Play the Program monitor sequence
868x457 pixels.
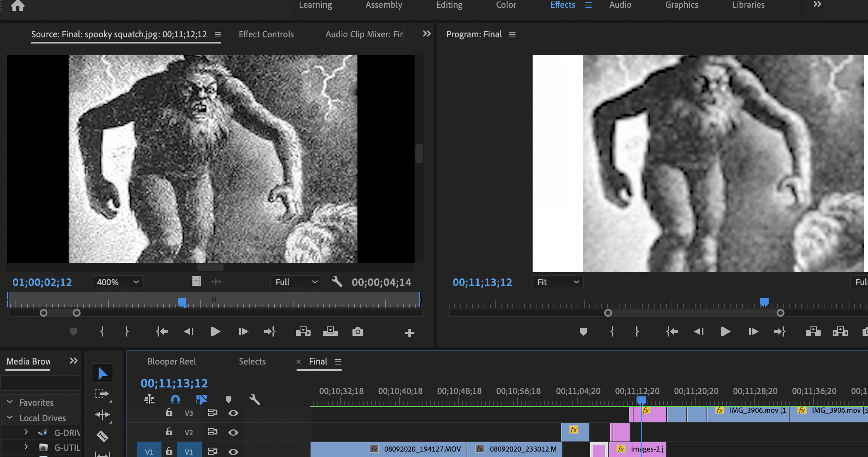[725, 332]
